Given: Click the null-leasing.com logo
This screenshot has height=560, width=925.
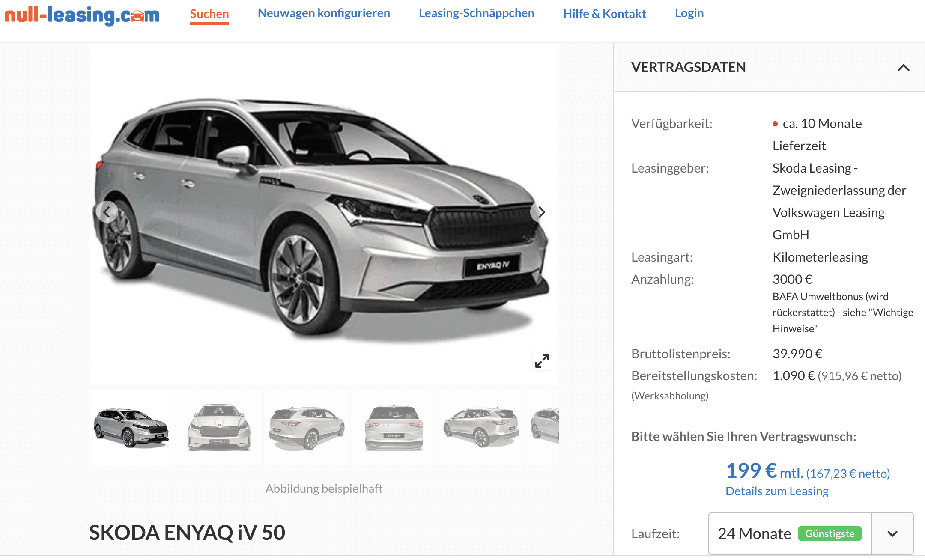Looking at the screenshot, I should [x=82, y=15].
